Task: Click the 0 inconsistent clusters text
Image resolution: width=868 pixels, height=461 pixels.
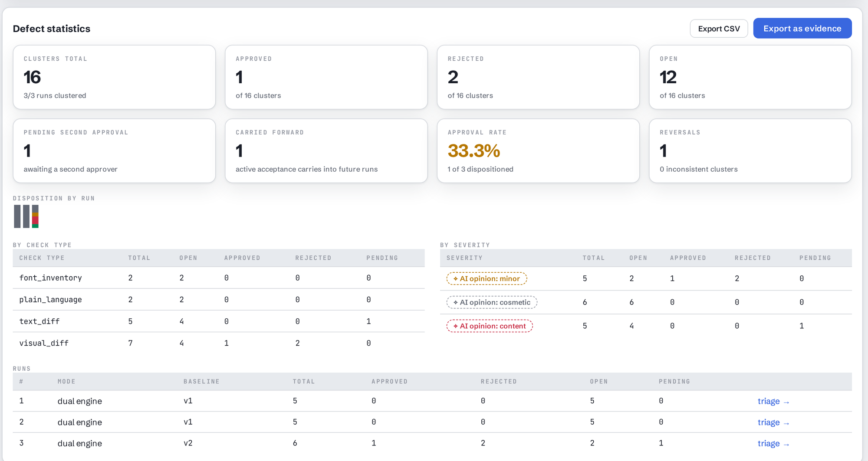Action: point(699,169)
